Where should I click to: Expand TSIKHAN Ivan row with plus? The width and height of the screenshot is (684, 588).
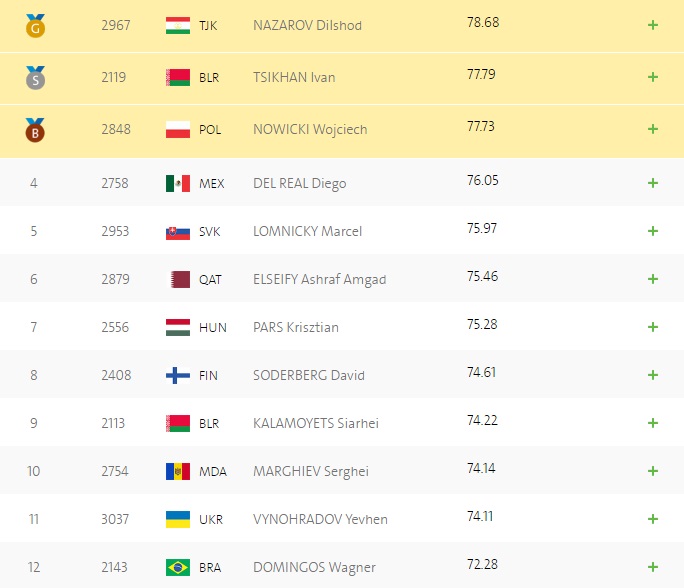(x=653, y=77)
